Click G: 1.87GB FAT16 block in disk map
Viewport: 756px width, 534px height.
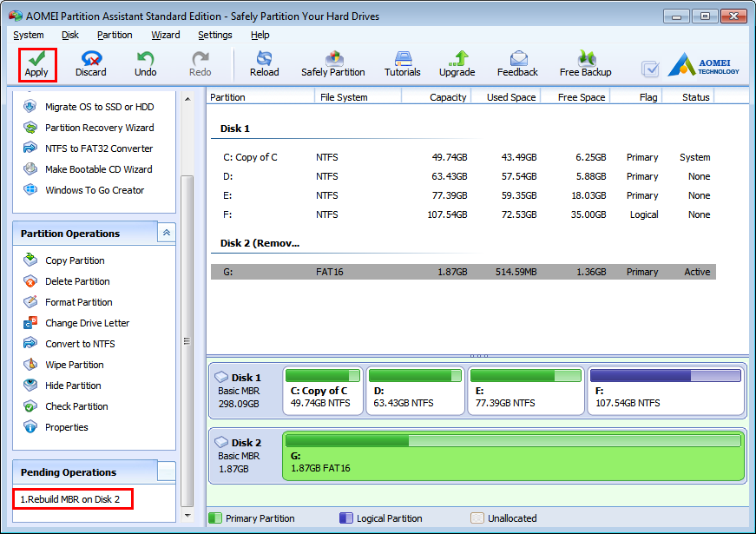(x=514, y=456)
